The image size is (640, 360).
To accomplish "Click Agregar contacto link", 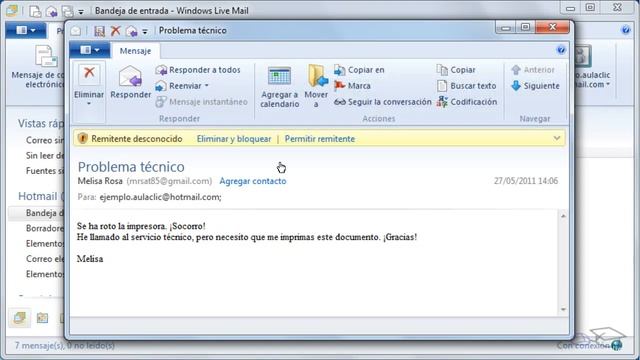I will (253, 181).
